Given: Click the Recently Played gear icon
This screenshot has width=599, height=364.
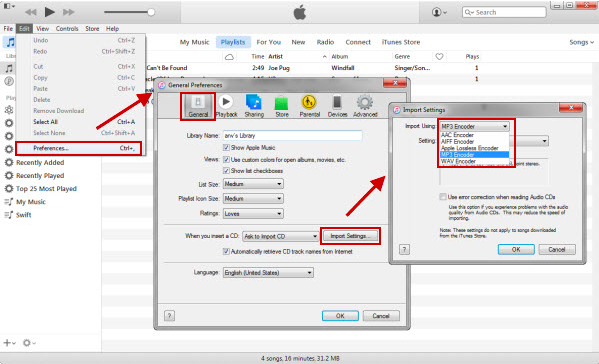Looking at the screenshot, I should click(x=8, y=175).
